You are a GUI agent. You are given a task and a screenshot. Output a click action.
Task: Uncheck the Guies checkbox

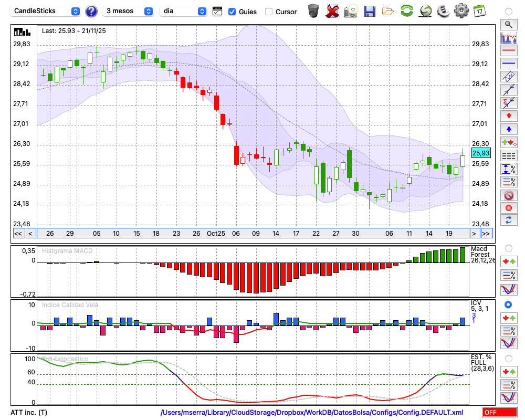pos(232,12)
